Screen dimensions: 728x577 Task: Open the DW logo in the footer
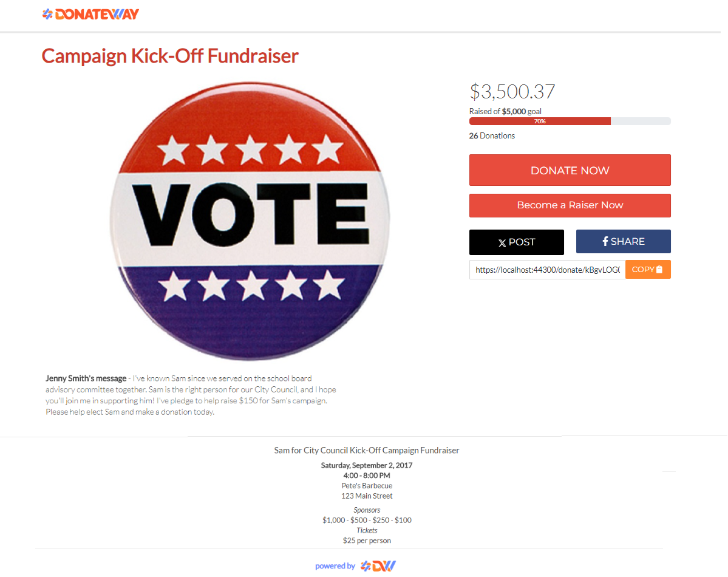(x=378, y=566)
